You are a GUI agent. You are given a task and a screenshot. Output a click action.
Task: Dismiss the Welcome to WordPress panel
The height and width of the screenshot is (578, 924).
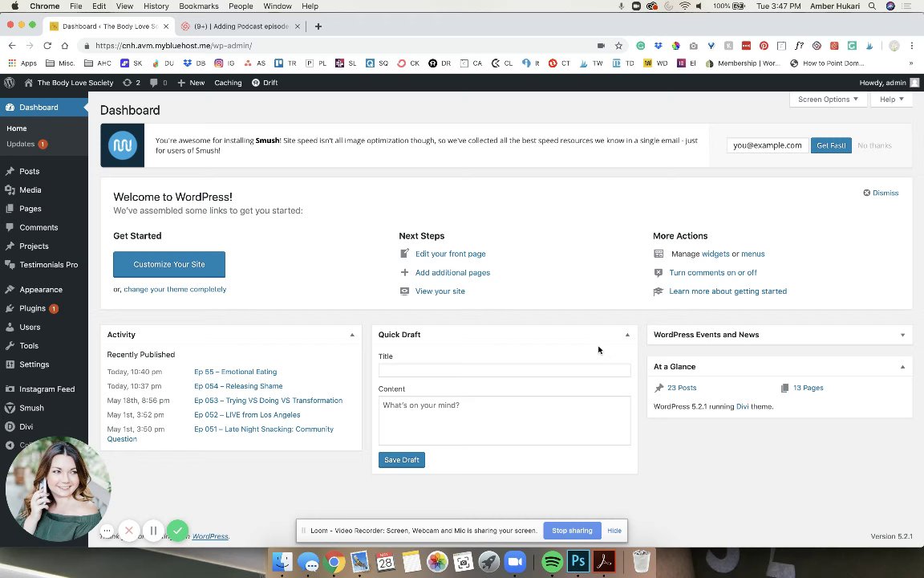point(881,193)
